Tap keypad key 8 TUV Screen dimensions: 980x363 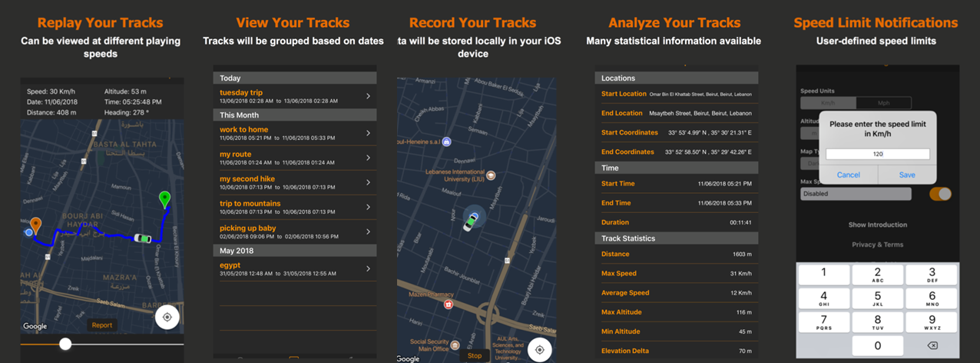(878, 321)
